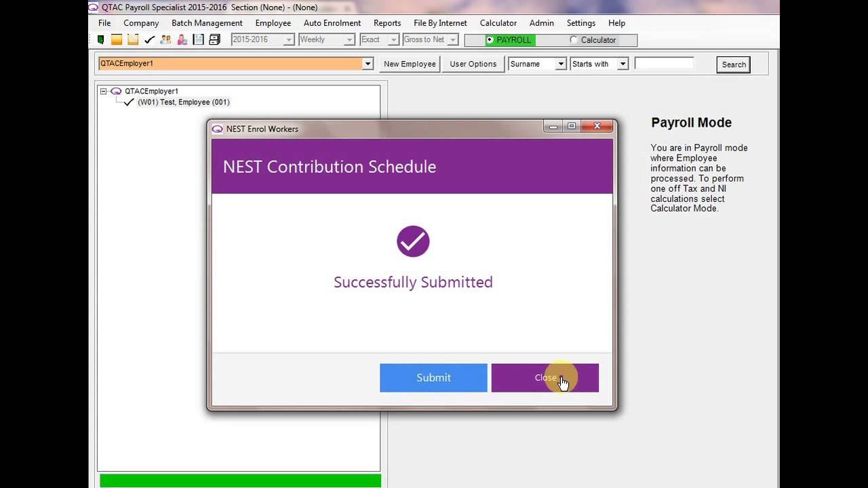Click the document report toolbar icon

198,40
